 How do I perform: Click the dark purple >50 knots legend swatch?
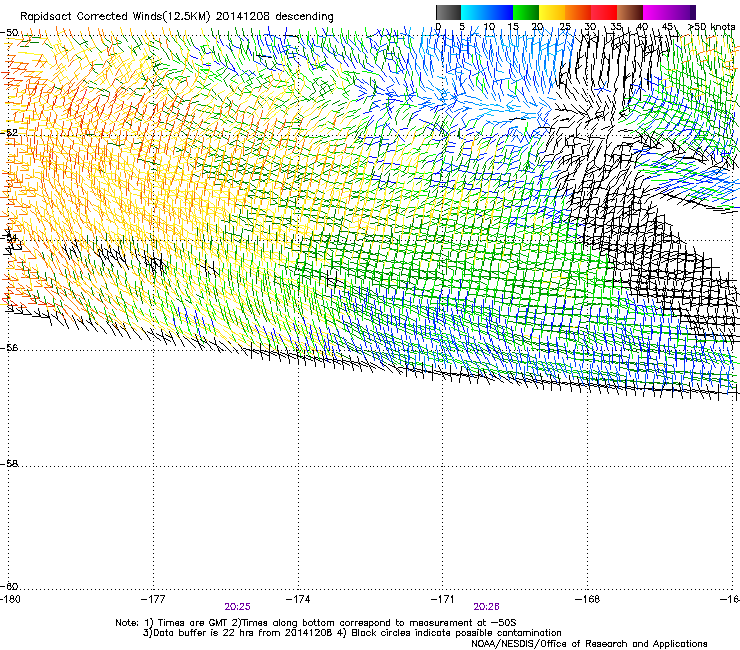tap(692, 12)
